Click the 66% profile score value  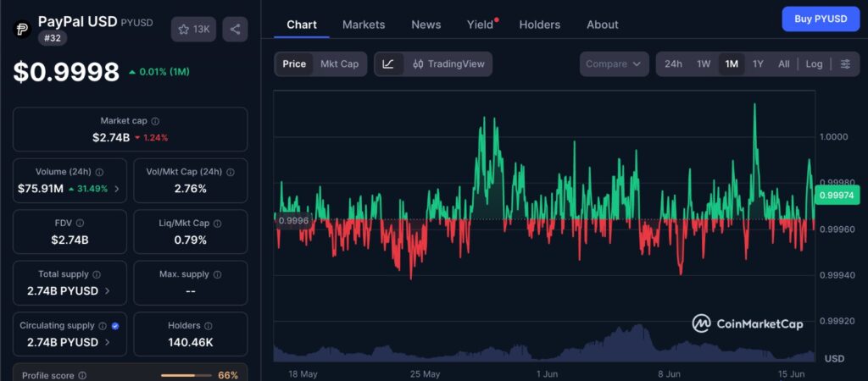click(228, 375)
